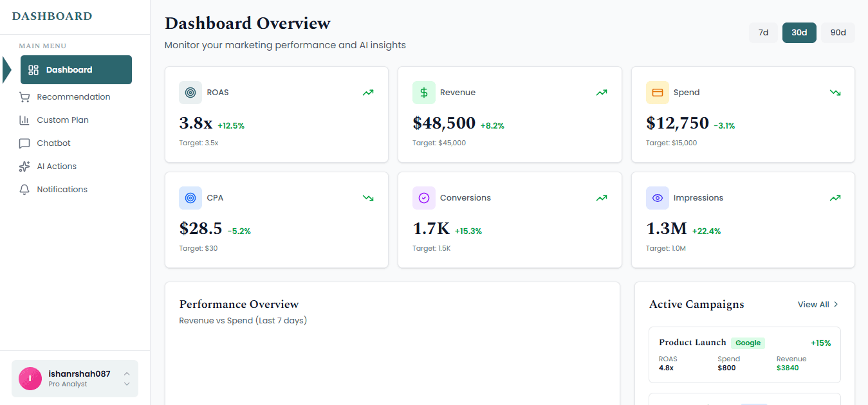Open the View All campaigns link

813,304
